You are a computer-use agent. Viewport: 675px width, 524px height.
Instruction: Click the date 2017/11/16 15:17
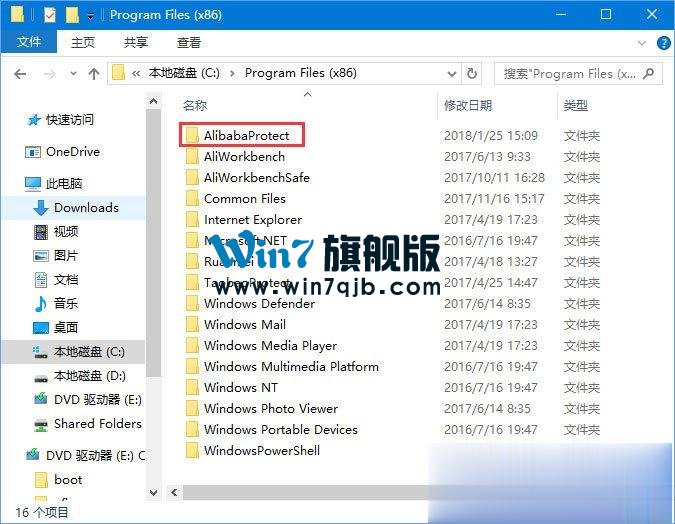tap(494, 198)
